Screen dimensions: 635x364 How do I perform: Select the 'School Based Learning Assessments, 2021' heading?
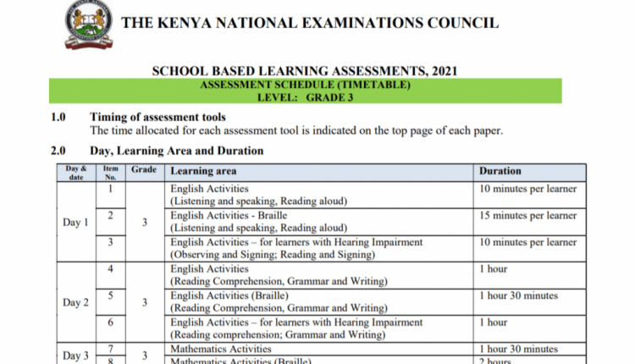(308, 71)
